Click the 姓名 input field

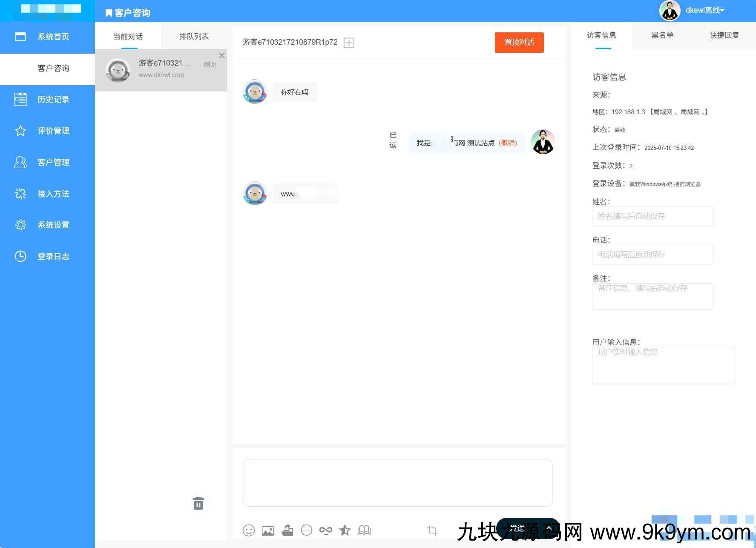652,216
